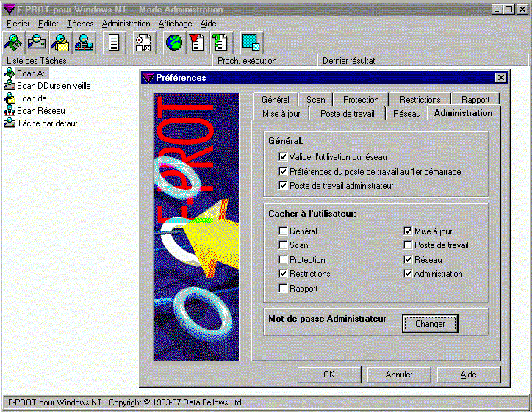Toggle Préférences du poste de travail checkbox
The height and width of the screenshot is (412, 532).
(283, 171)
